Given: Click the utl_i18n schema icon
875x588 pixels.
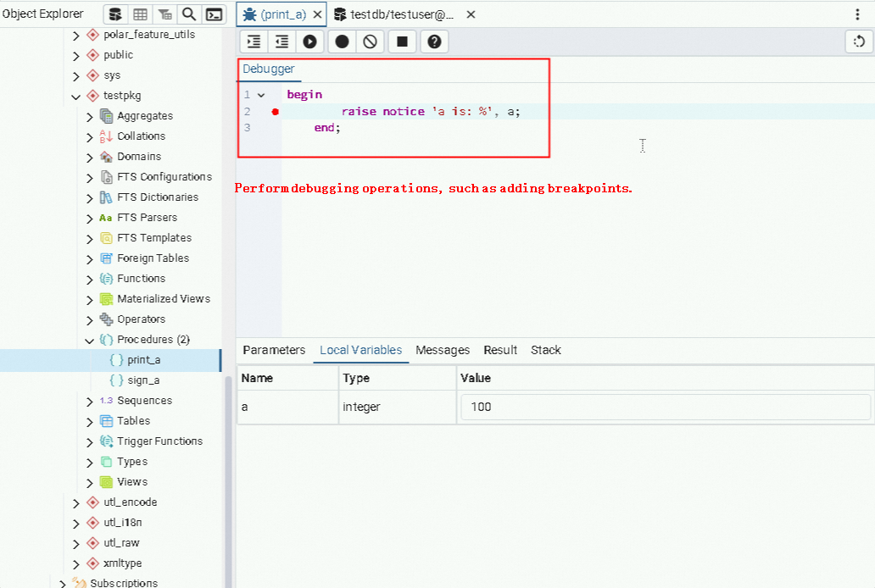Looking at the screenshot, I should coord(93,523).
